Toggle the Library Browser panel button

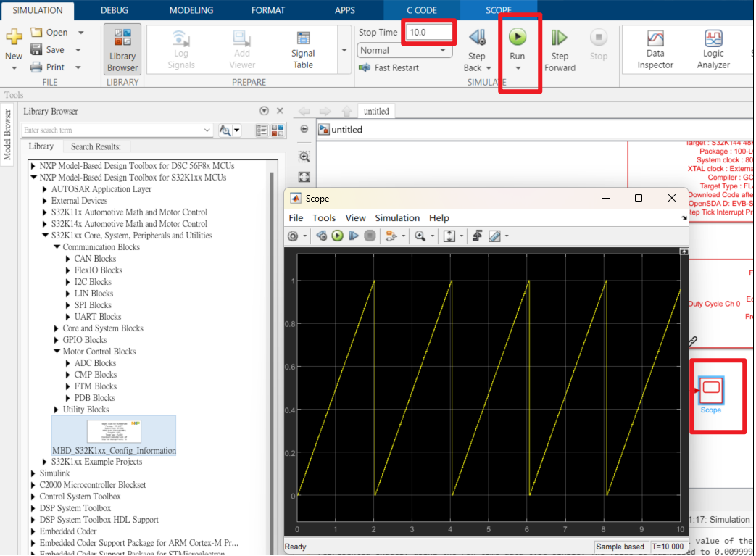click(x=122, y=49)
